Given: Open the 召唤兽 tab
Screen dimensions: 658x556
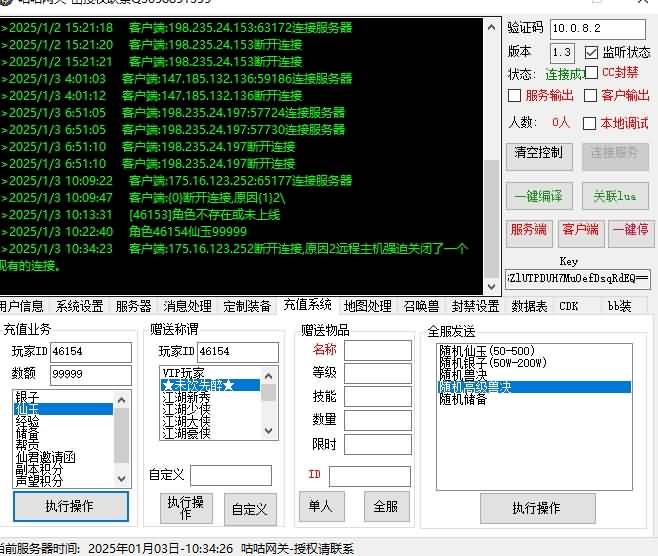Looking at the screenshot, I should [x=420, y=306].
